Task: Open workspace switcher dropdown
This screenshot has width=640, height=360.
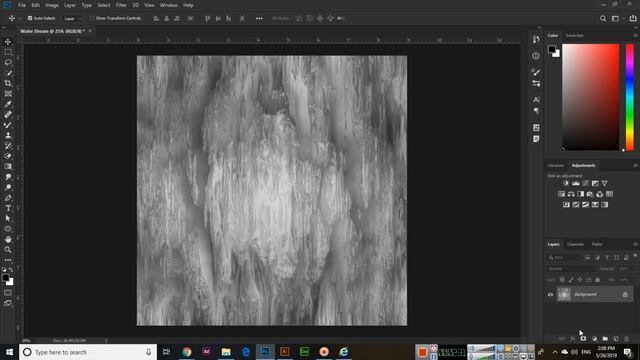Action: point(617,18)
